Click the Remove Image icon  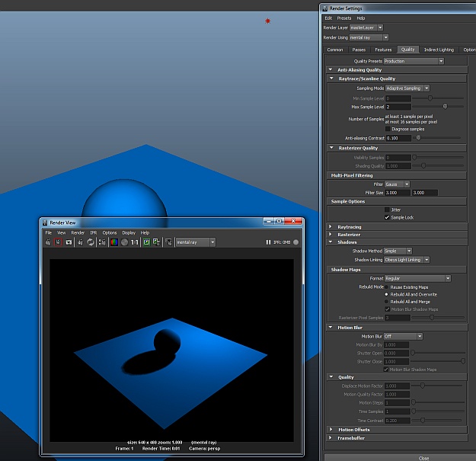pos(157,242)
